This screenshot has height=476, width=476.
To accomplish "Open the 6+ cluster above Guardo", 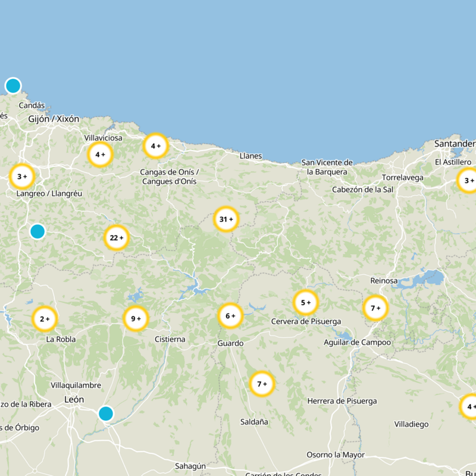I will (x=230, y=316).
